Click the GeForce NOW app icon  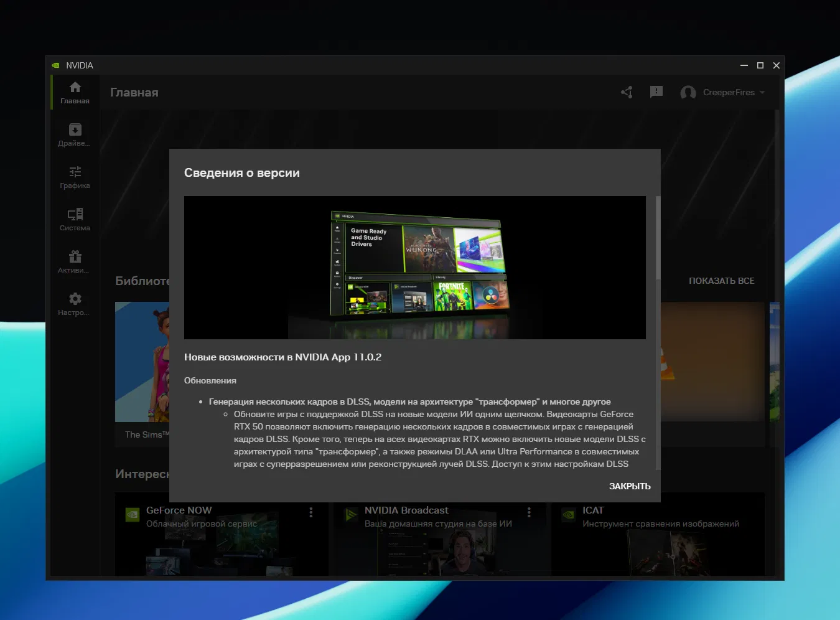tap(133, 515)
